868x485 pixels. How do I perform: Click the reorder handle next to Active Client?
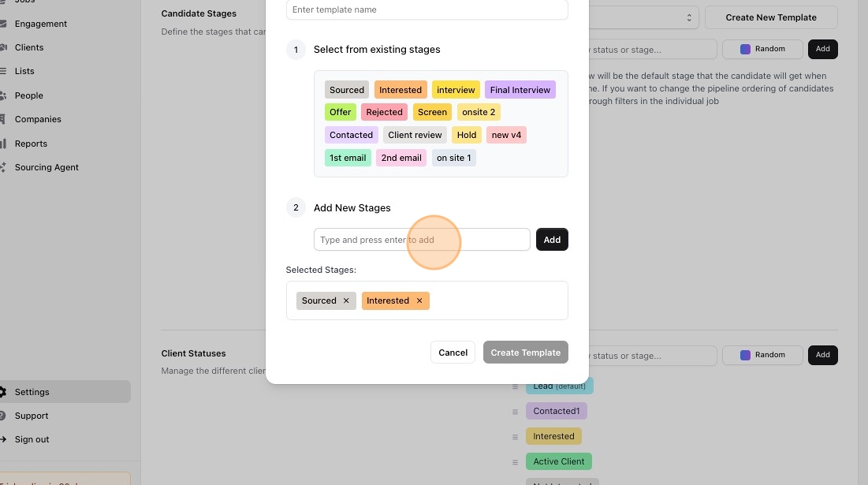[x=516, y=462]
